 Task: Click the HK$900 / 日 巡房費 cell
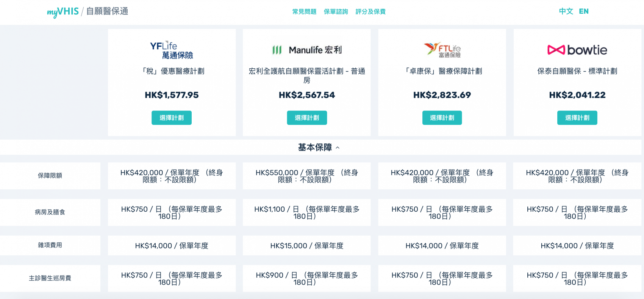pyautogui.click(x=307, y=279)
